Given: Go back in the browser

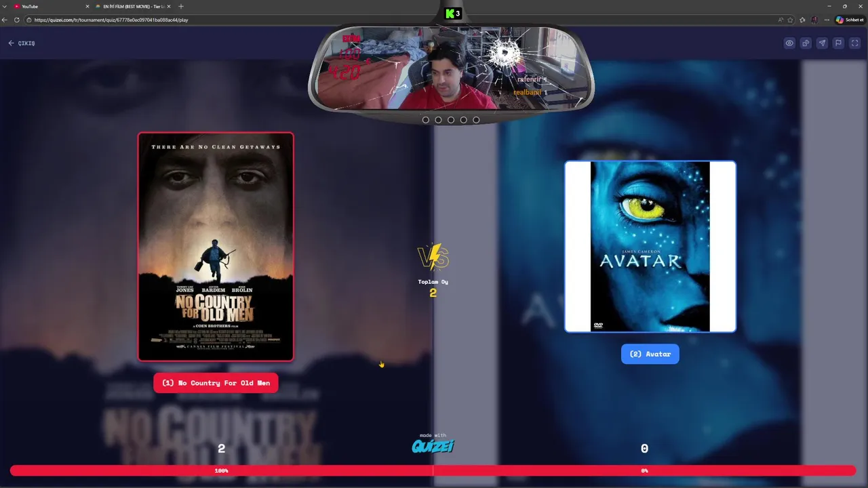Looking at the screenshot, I should point(5,20).
